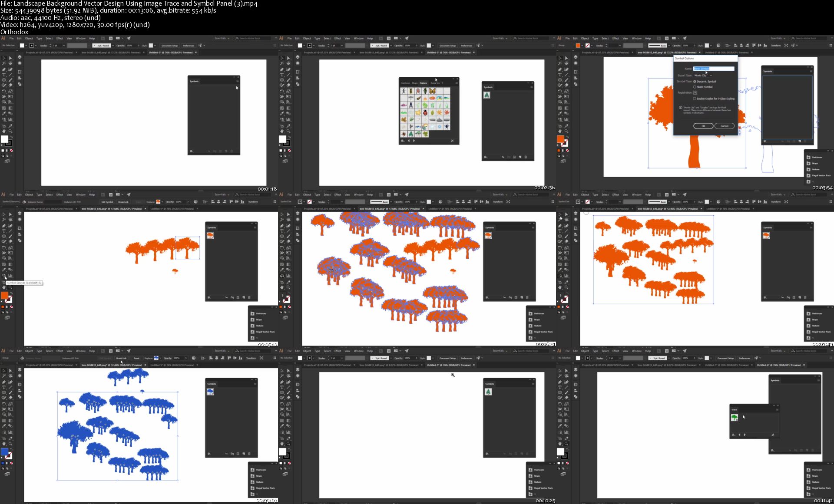This screenshot has width=834, height=504.
Task: Click OK in the Symbol Options dialog
Action: click(703, 126)
